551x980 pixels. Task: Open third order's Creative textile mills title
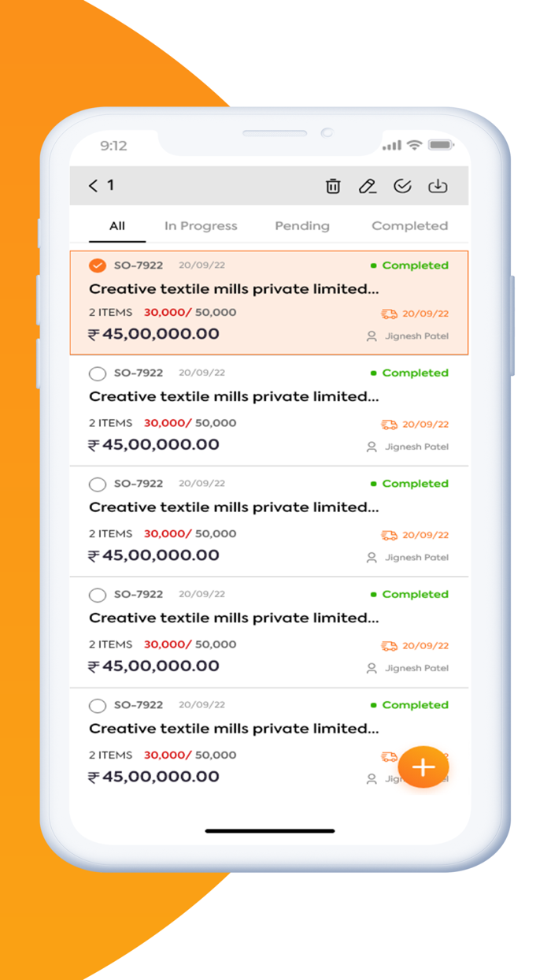point(234,507)
